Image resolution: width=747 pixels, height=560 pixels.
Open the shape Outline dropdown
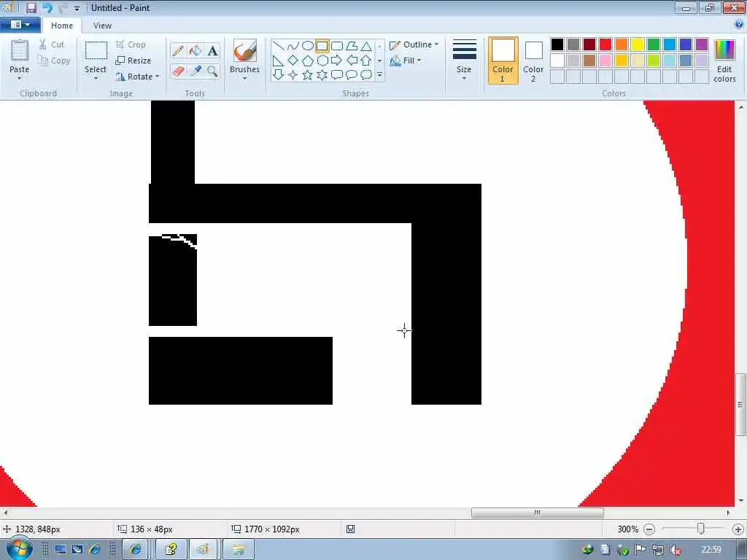414,44
